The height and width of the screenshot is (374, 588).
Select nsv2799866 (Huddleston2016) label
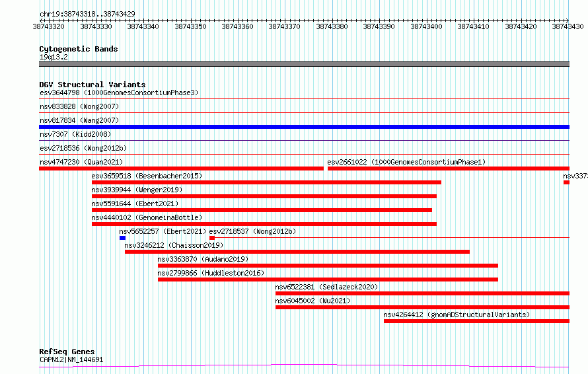point(211,273)
